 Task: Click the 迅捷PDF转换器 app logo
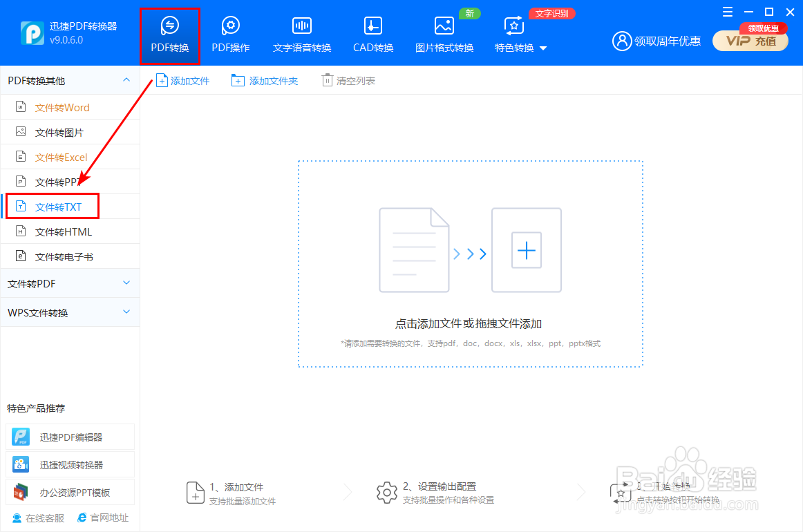(32, 33)
